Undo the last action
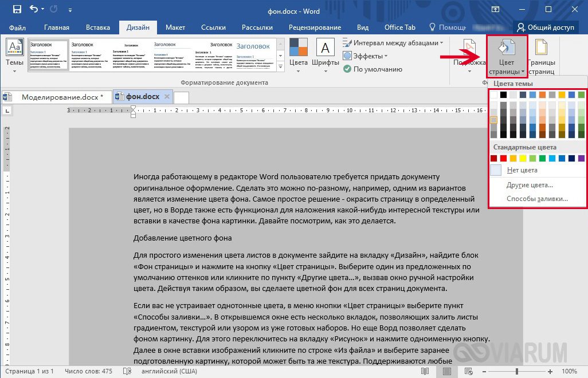The image size is (588, 378). [34, 9]
